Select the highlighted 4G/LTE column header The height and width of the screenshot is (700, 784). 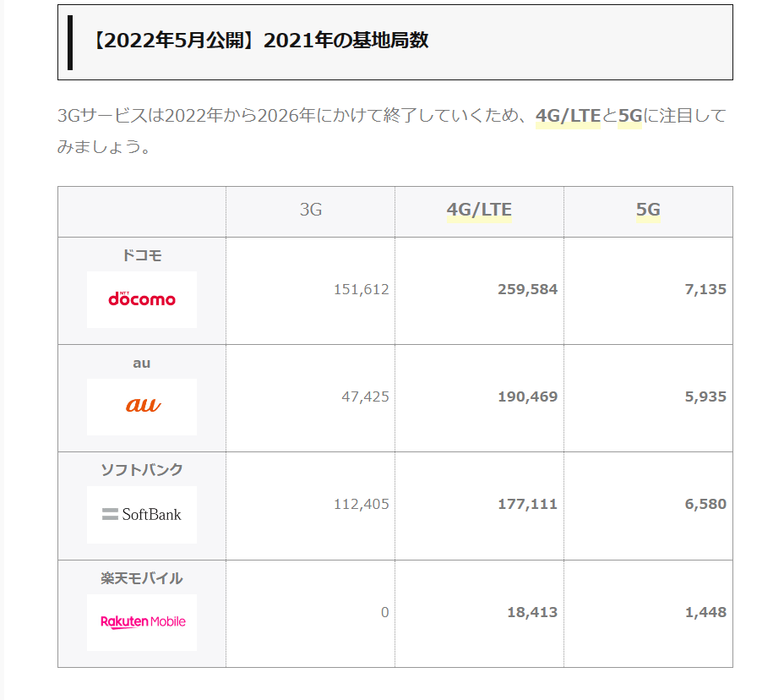[x=479, y=210]
